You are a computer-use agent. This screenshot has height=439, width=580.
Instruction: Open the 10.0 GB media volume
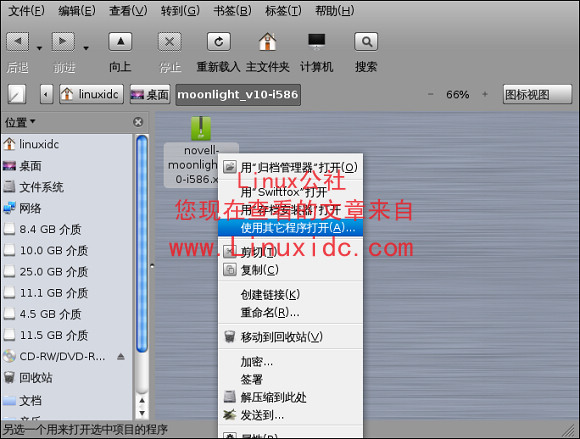pos(67,250)
